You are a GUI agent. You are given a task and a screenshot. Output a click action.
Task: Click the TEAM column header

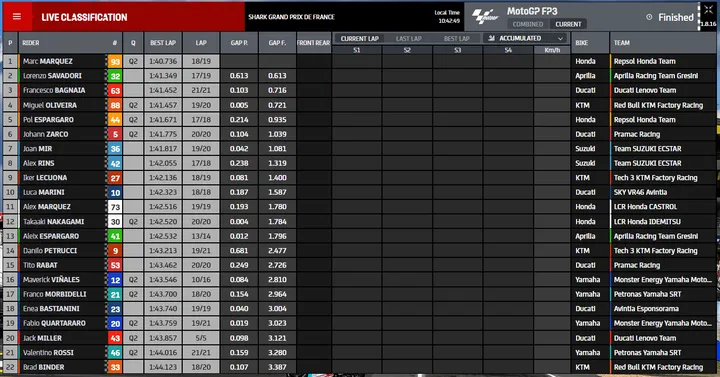(x=622, y=43)
